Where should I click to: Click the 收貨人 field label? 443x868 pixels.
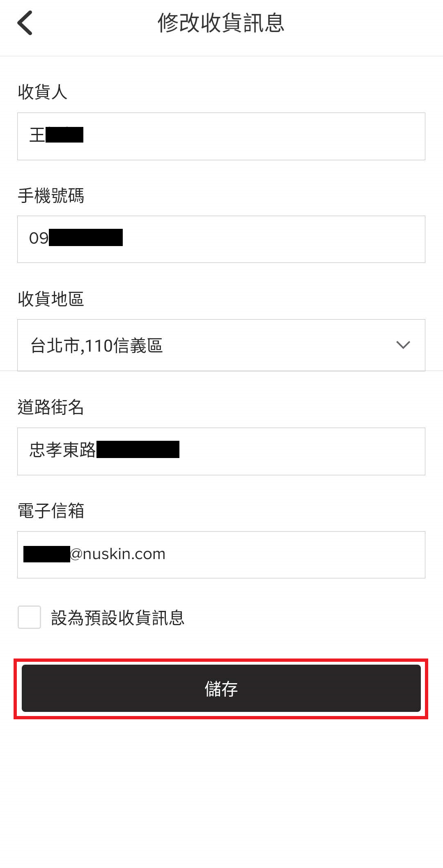point(42,92)
